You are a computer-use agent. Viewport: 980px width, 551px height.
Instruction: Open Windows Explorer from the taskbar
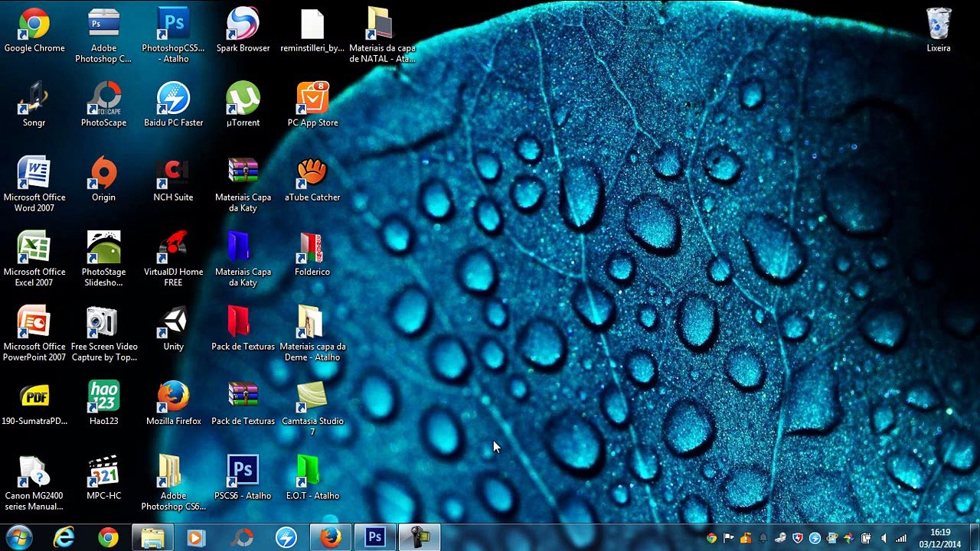[152, 537]
